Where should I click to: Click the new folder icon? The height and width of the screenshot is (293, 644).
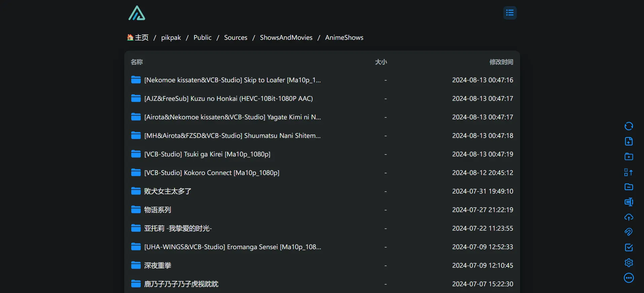(629, 156)
